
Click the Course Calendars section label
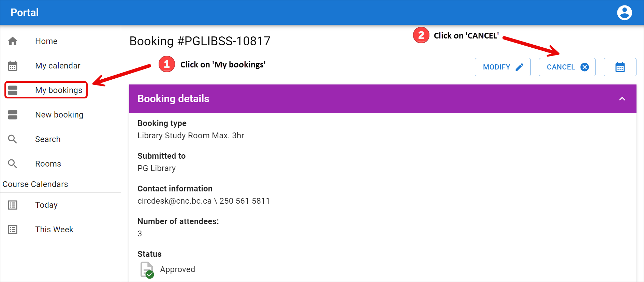[35, 184]
